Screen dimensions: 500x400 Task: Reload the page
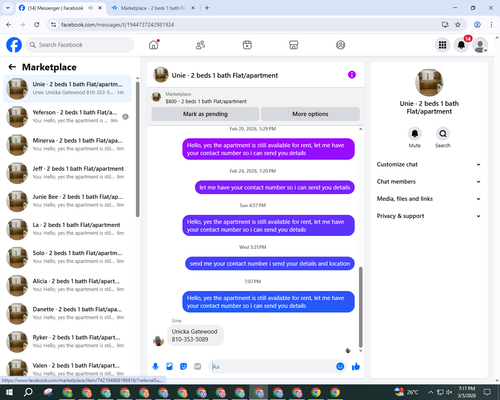(37, 24)
